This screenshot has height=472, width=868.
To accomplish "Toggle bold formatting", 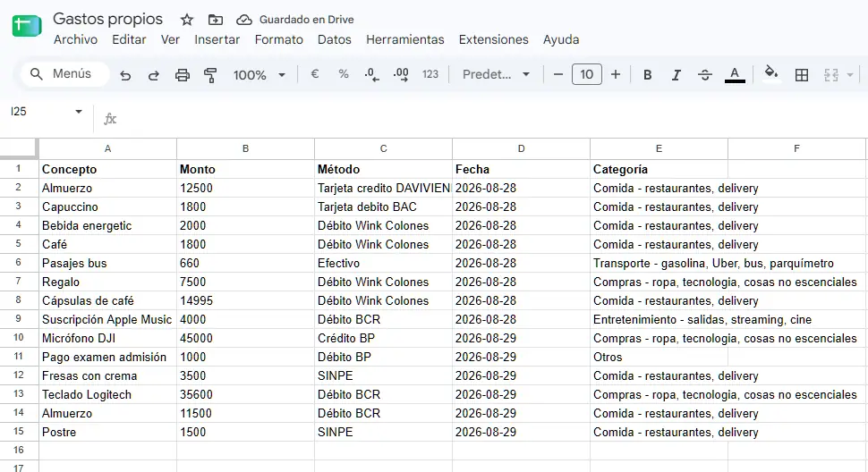I will click(x=647, y=74).
